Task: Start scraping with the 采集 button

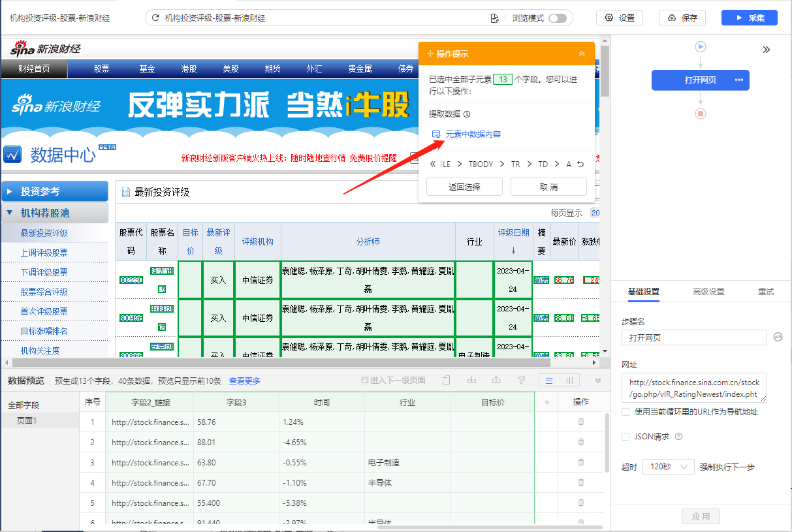Action: click(x=750, y=18)
